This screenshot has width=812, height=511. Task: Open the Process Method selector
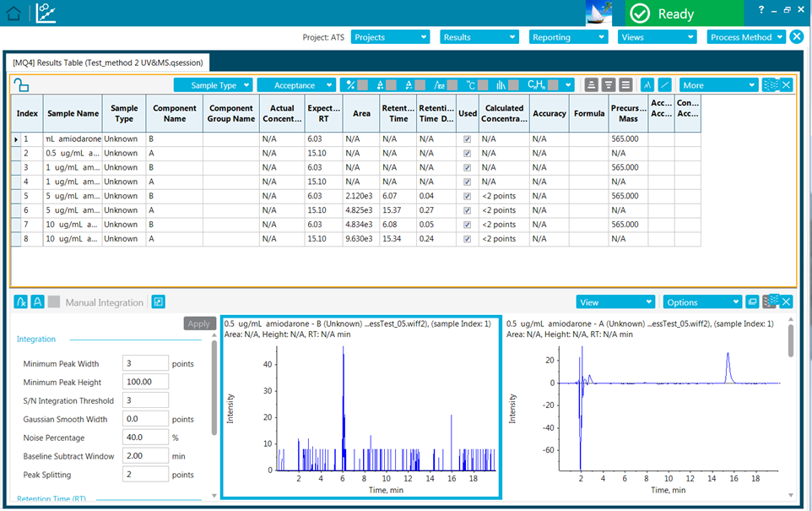(744, 36)
